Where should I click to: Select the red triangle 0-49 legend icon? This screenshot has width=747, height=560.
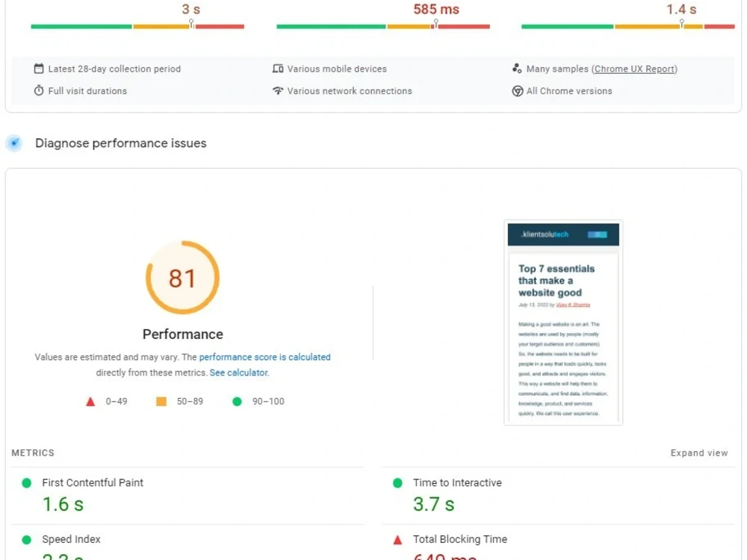click(x=90, y=401)
